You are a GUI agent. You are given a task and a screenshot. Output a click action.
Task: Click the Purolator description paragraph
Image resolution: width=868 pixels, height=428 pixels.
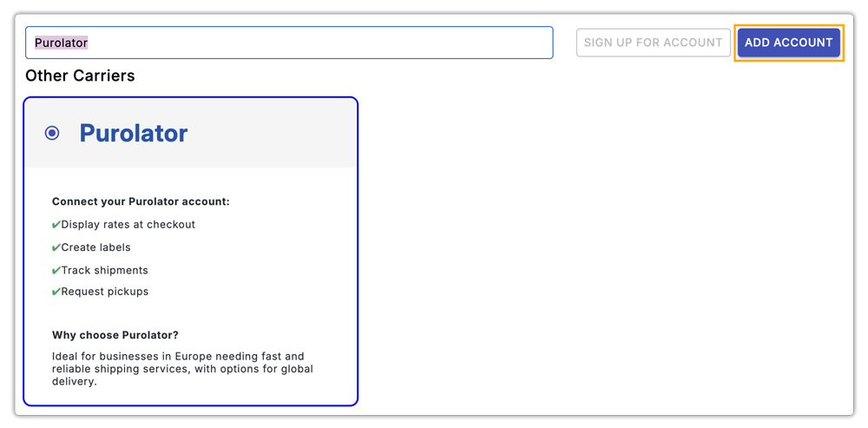point(182,369)
